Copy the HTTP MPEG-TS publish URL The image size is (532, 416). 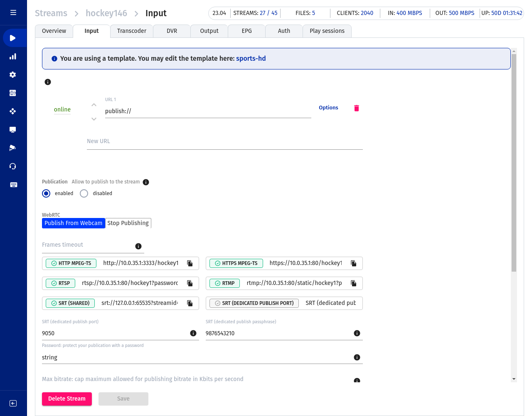coord(190,263)
